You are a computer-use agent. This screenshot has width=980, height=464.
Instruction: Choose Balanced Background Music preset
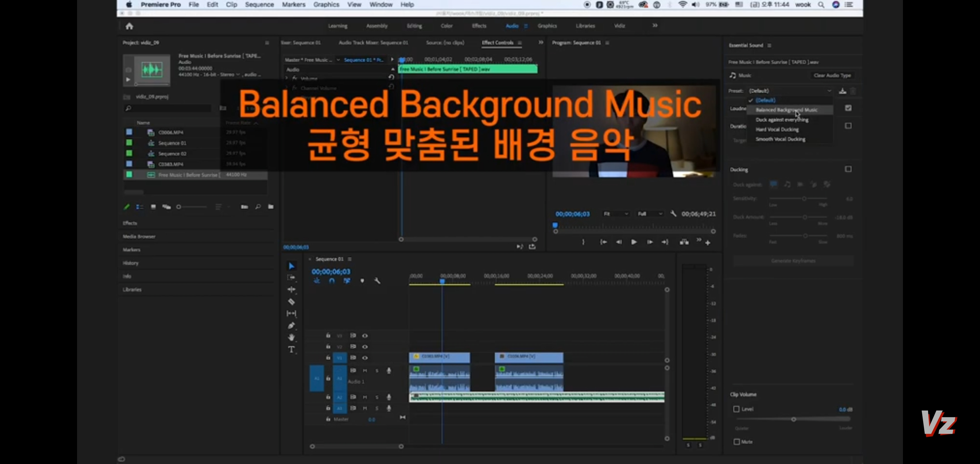pos(786,110)
